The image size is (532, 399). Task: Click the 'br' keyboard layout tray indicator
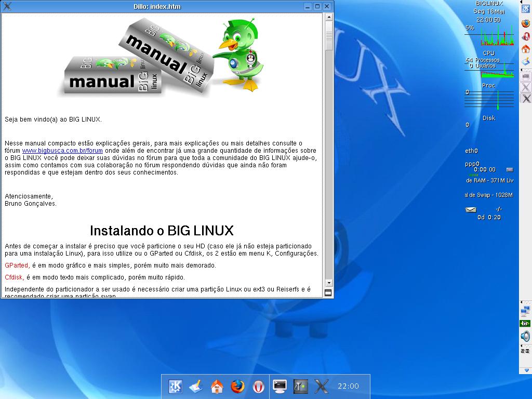[x=525, y=323]
